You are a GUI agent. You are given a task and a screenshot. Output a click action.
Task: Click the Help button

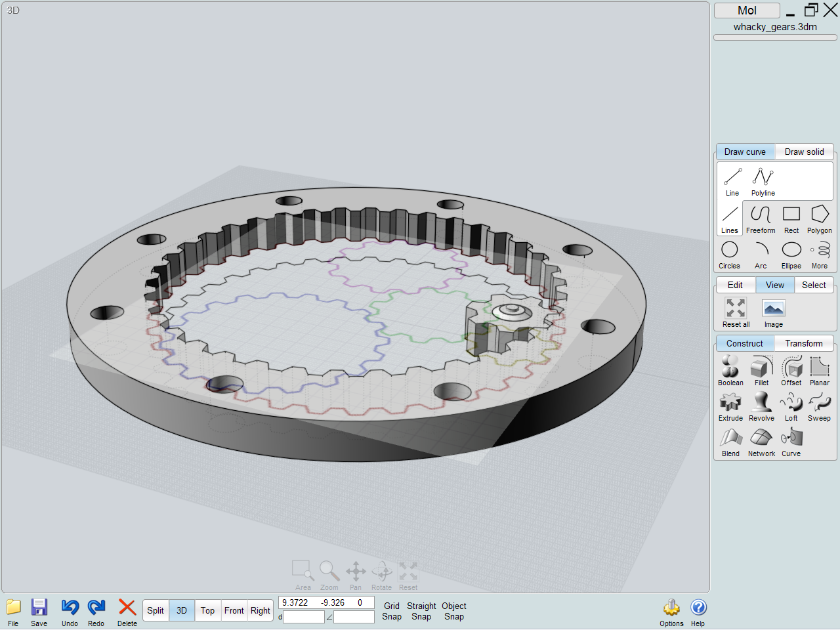pyautogui.click(x=698, y=610)
